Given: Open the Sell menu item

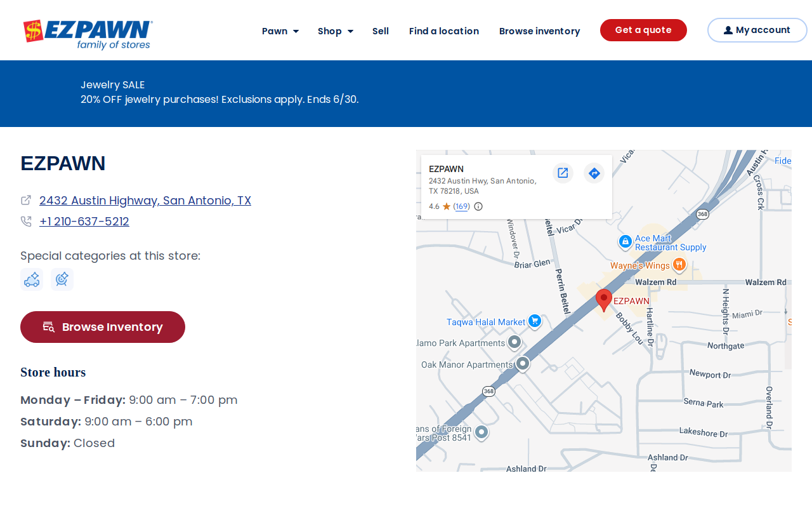Looking at the screenshot, I should (381, 31).
